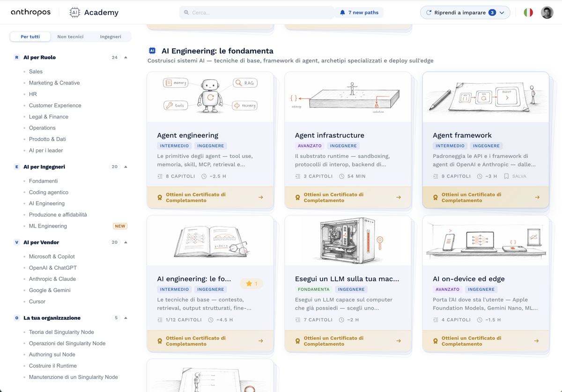Open the Coding agentico category
Viewport: 562px width, 392px height.
coord(49,192)
